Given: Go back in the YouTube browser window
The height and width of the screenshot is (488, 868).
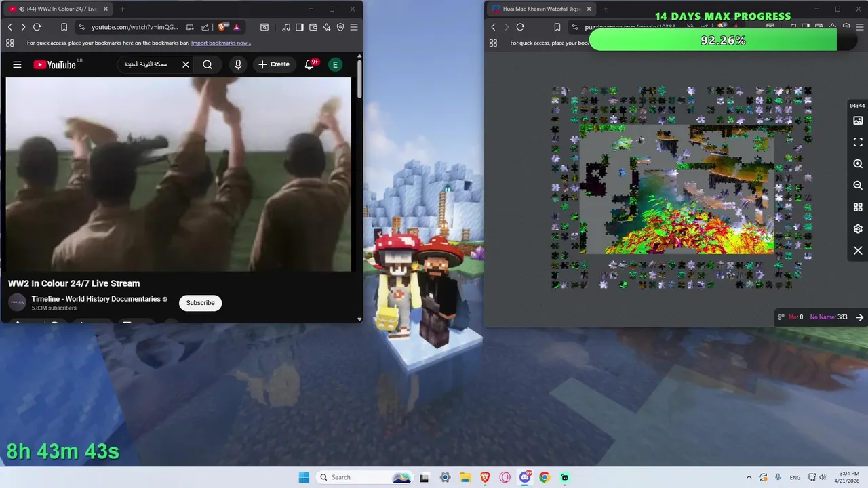Looking at the screenshot, I should [10, 27].
